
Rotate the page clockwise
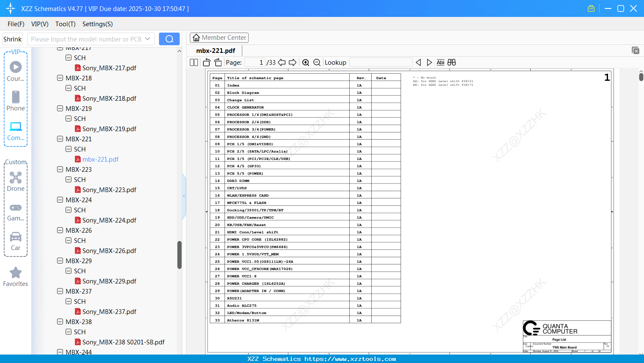pos(218,63)
